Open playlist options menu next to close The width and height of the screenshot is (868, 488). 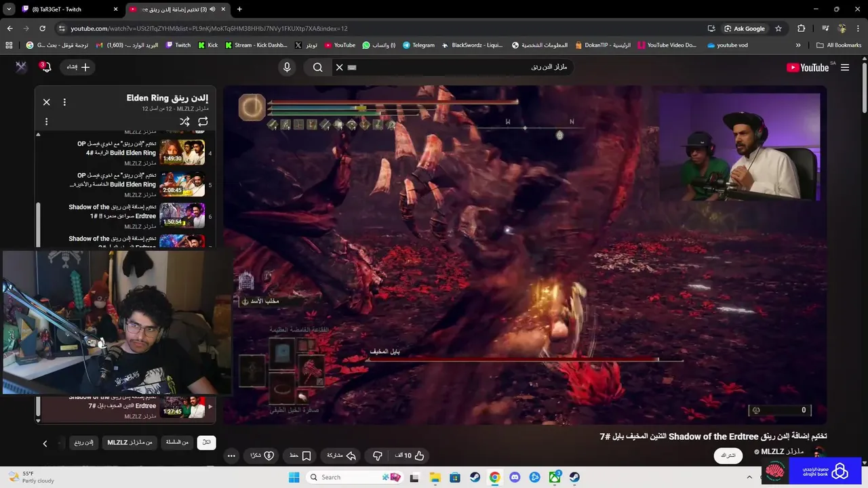point(64,102)
